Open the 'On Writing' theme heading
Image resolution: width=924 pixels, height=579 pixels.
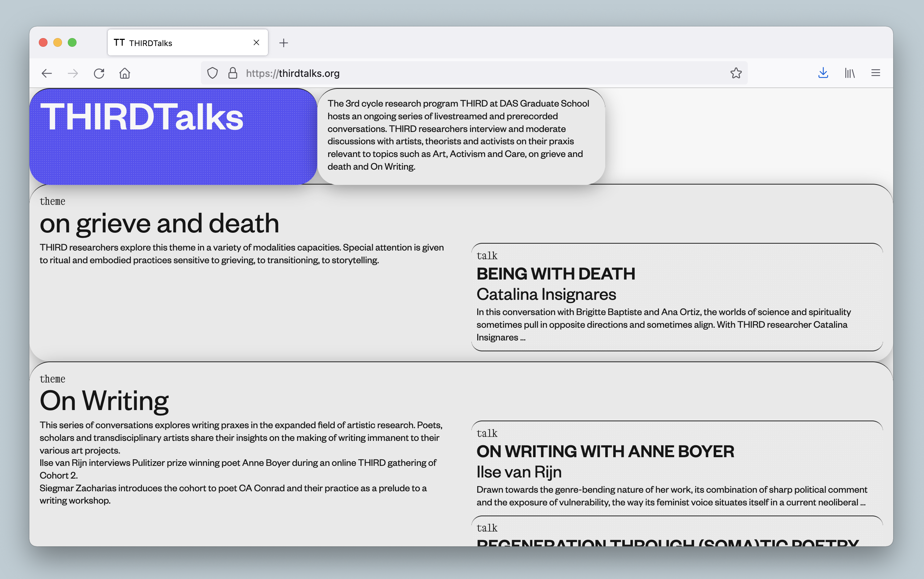point(104,401)
